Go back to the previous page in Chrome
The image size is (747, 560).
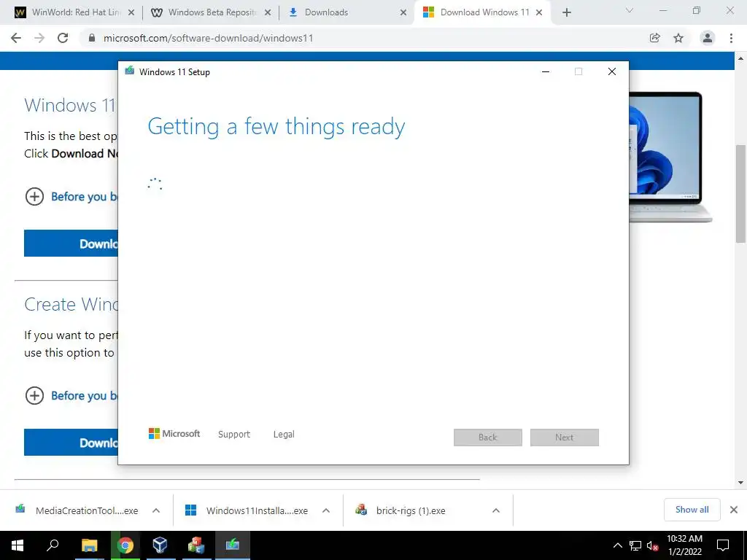click(16, 38)
